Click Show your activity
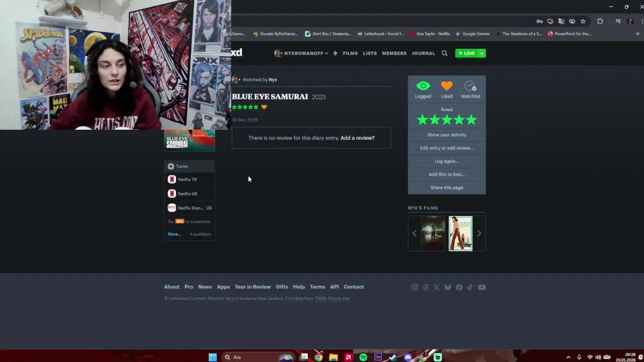 tap(447, 135)
